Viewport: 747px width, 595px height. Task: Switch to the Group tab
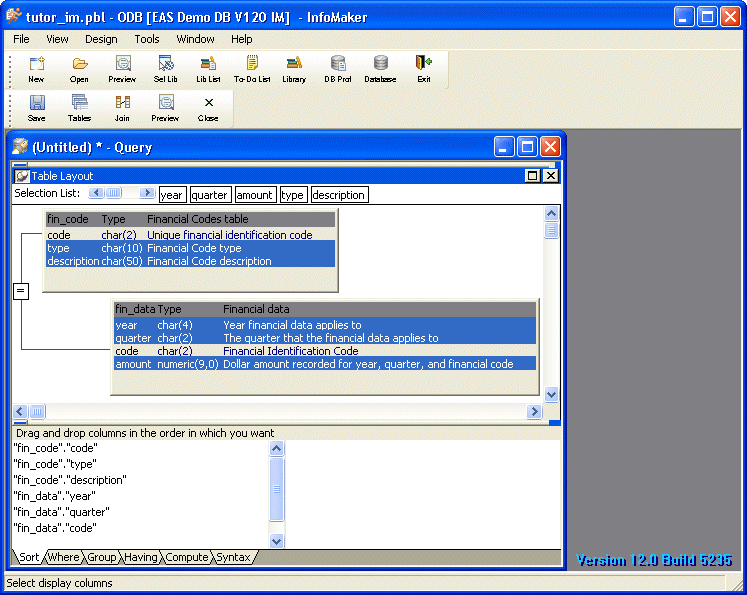tap(101, 557)
